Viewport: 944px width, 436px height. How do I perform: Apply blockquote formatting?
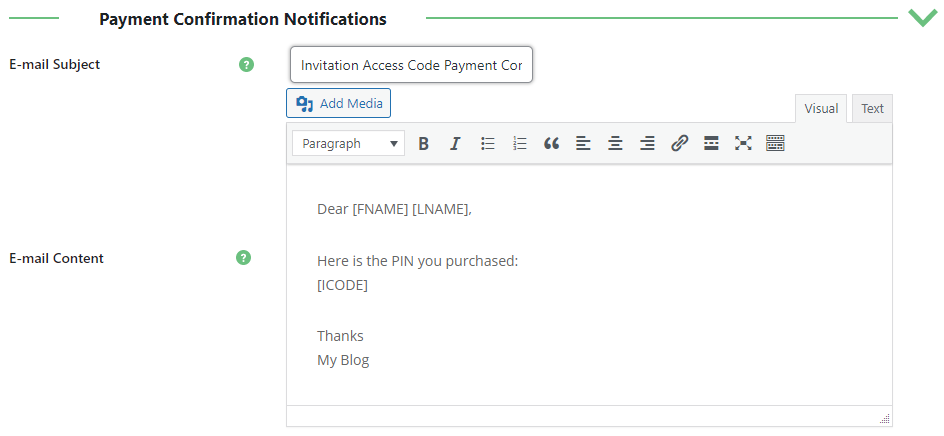pyautogui.click(x=551, y=143)
